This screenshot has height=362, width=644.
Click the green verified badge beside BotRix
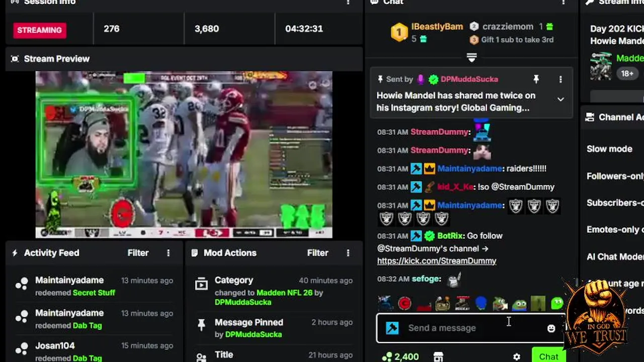click(429, 236)
